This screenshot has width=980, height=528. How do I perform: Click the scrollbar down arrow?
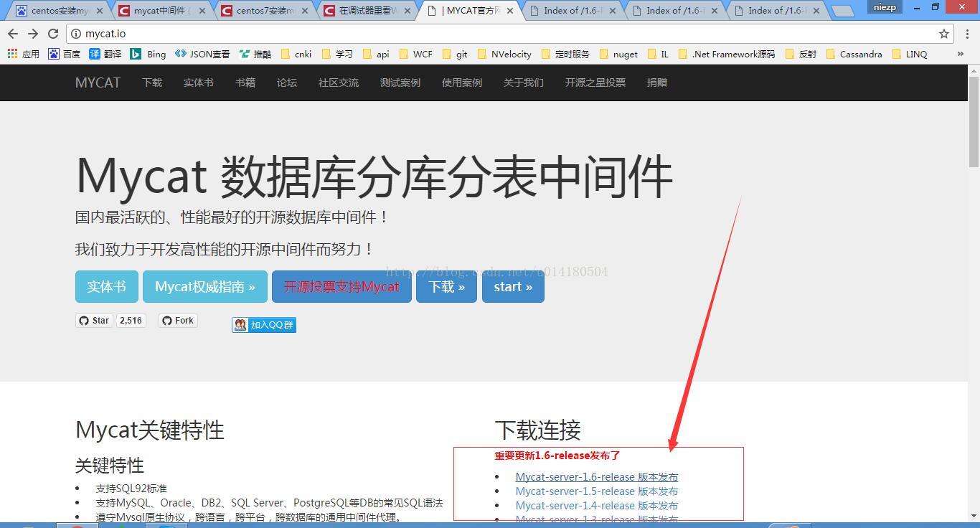(974, 516)
